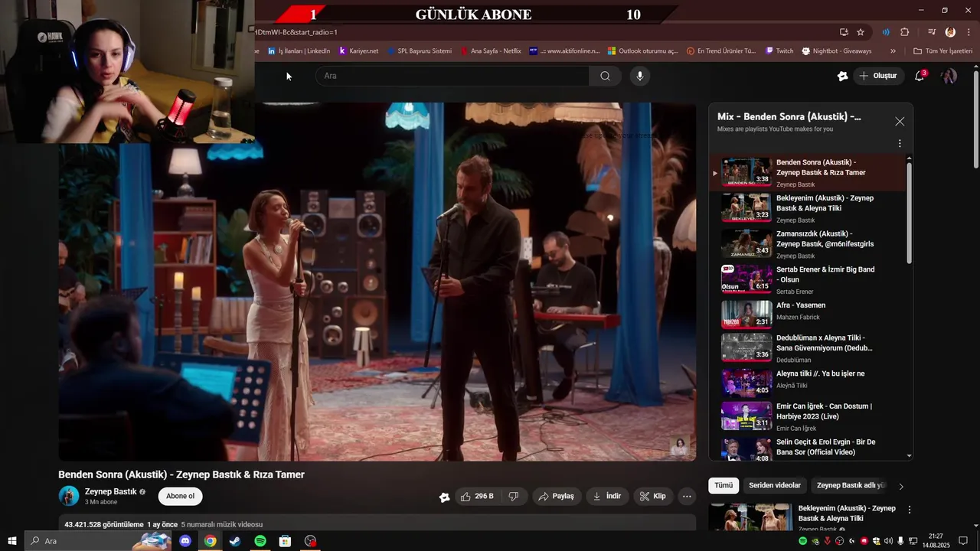Click the Chrome profile avatar in the toolbar

tap(950, 32)
